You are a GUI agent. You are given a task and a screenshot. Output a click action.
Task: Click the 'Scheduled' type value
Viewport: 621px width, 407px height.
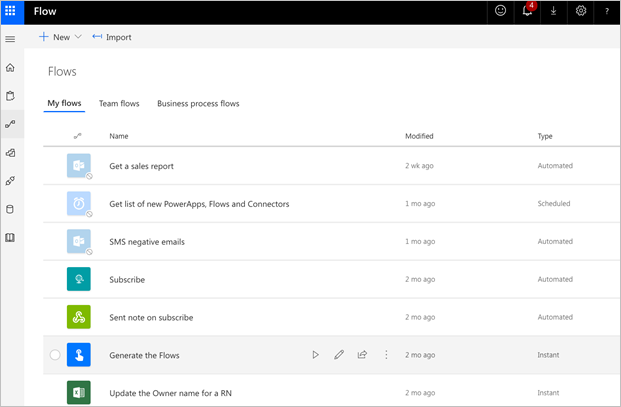(x=554, y=204)
